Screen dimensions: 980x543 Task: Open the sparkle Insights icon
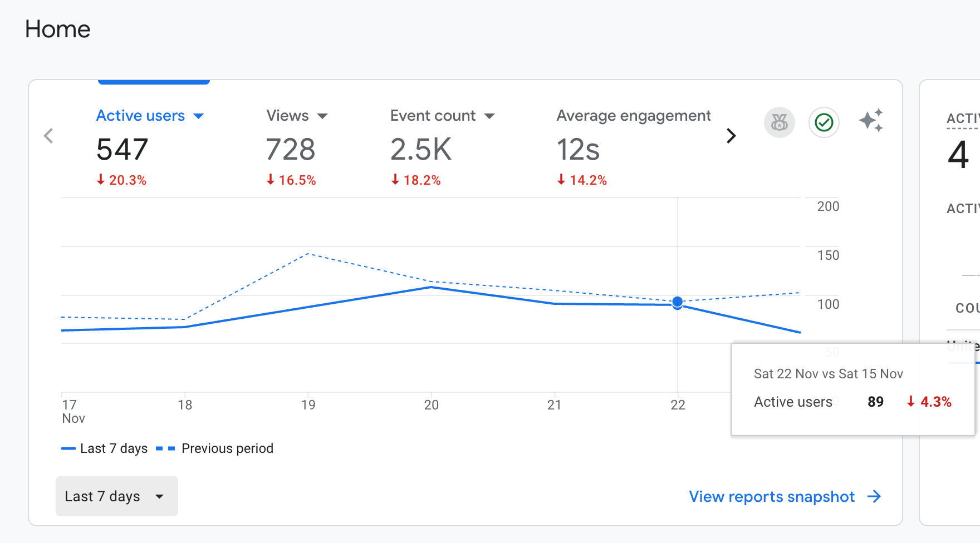click(871, 121)
